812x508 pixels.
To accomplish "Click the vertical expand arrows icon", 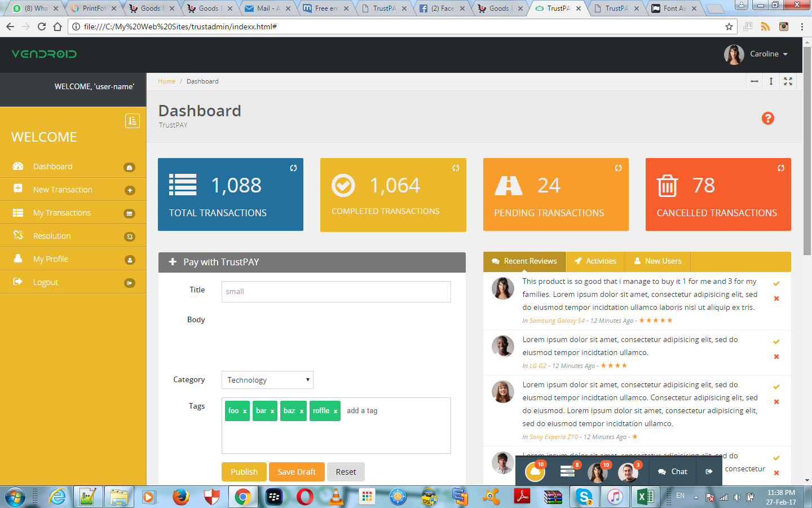I will (771, 81).
